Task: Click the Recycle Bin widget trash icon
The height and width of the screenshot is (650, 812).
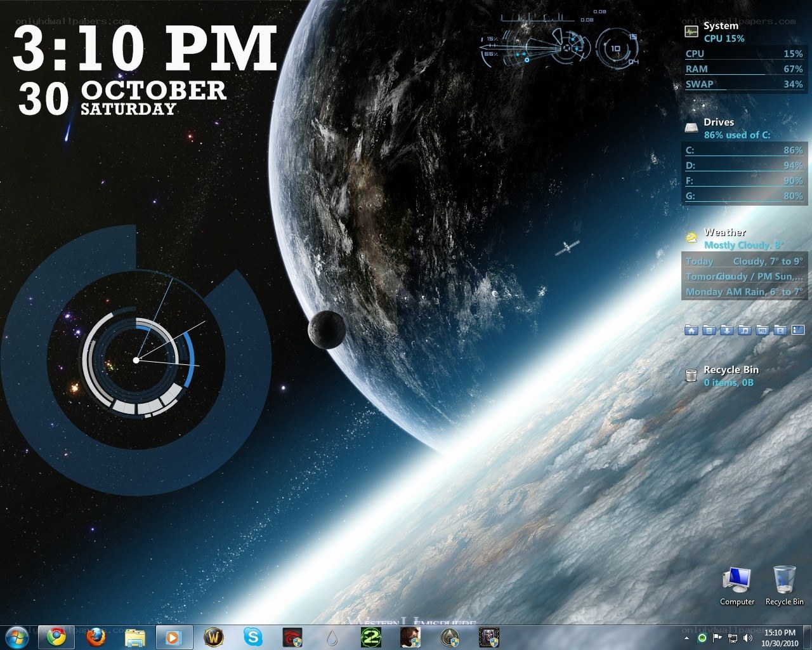Action: point(691,376)
